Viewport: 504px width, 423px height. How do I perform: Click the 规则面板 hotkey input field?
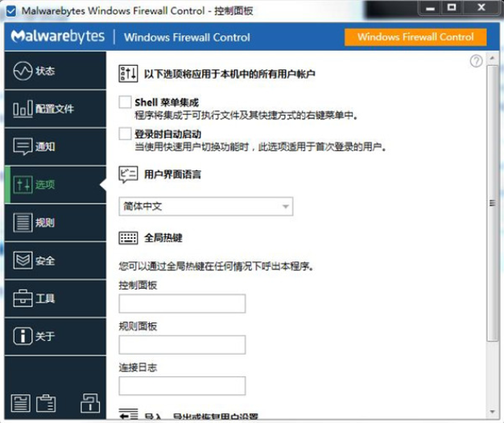[182, 345]
